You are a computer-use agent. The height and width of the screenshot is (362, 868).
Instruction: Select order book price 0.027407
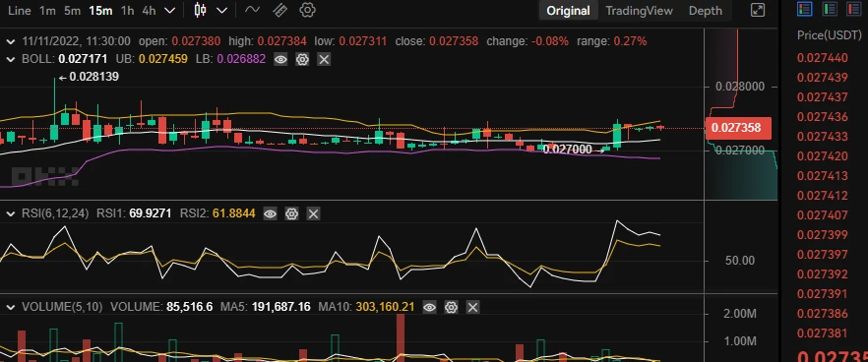822,215
